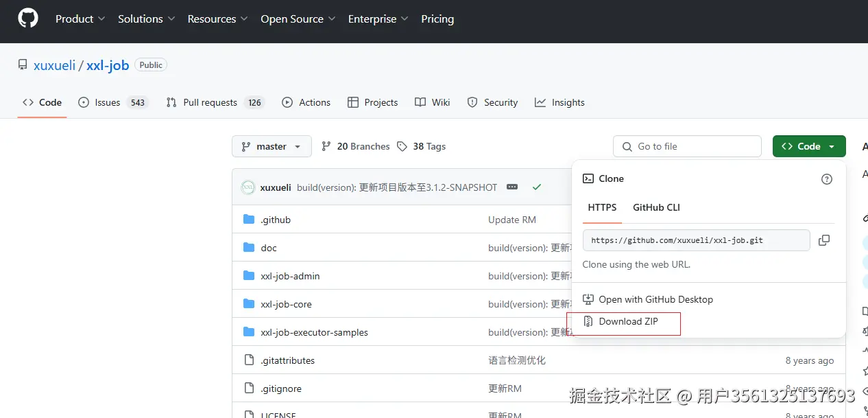The width and height of the screenshot is (868, 418).
Task: Click the xxl-job-executor-samples row commit message
Action: coord(529,332)
